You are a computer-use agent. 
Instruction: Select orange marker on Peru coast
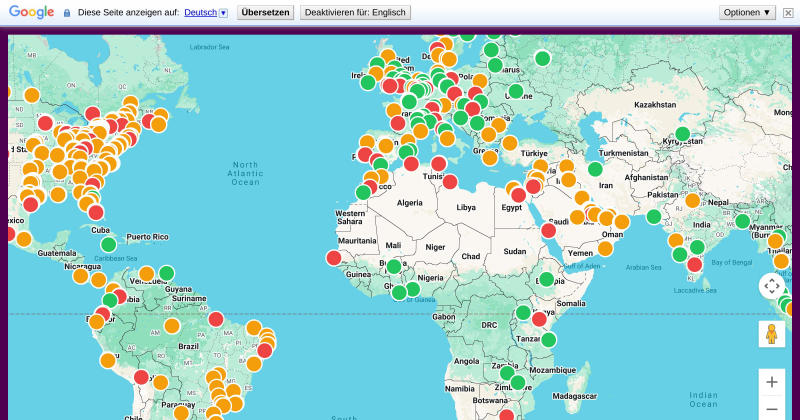click(x=108, y=360)
